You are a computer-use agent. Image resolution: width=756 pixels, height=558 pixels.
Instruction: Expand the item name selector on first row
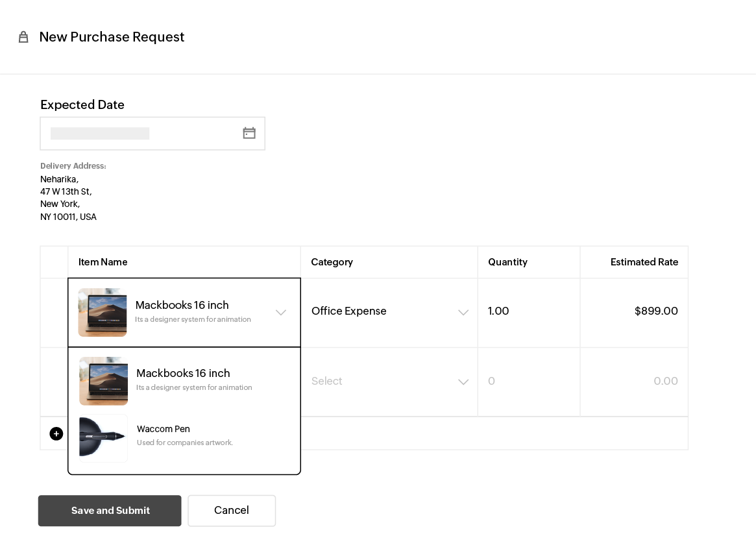point(281,312)
